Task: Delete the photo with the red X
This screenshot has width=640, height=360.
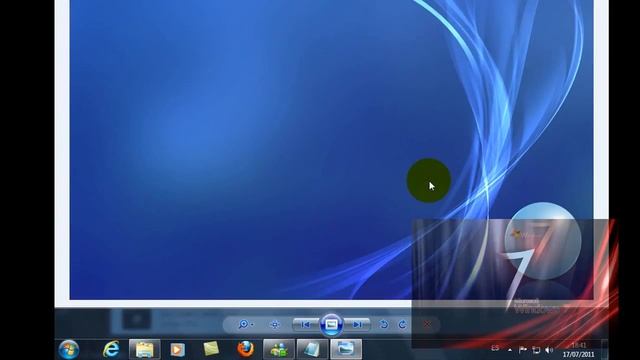Action: (x=427, y=324)
